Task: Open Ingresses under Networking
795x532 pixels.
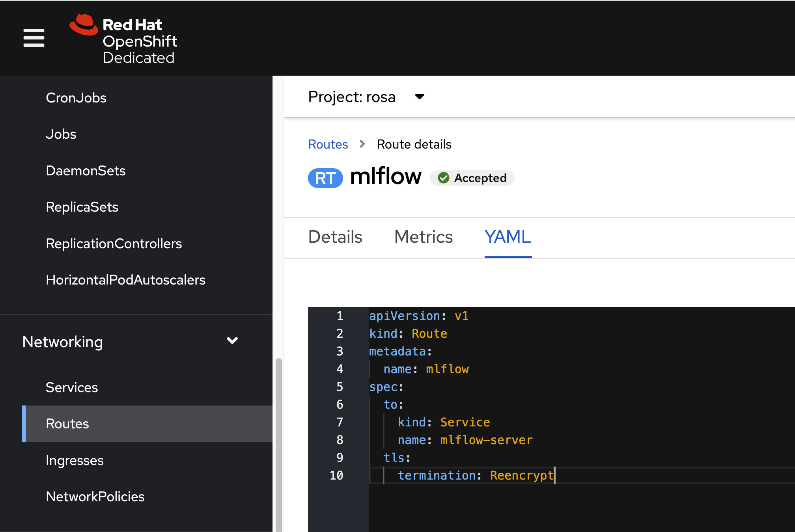Action: 75,460
